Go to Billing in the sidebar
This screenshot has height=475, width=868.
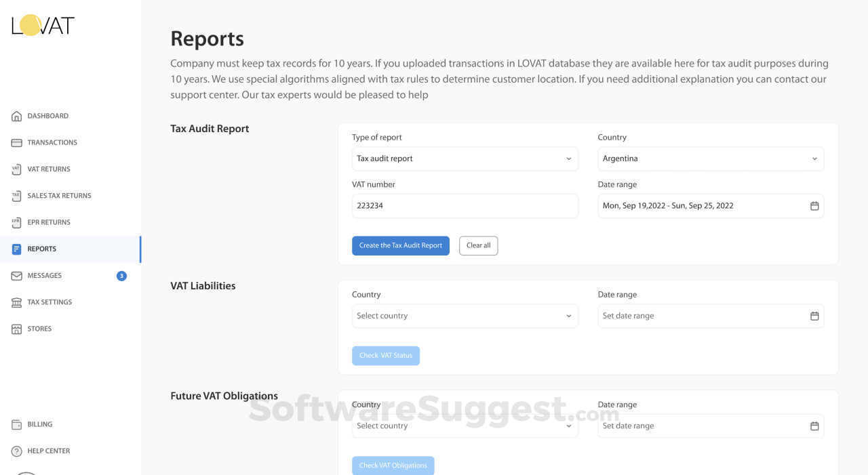tap(39, 425)
